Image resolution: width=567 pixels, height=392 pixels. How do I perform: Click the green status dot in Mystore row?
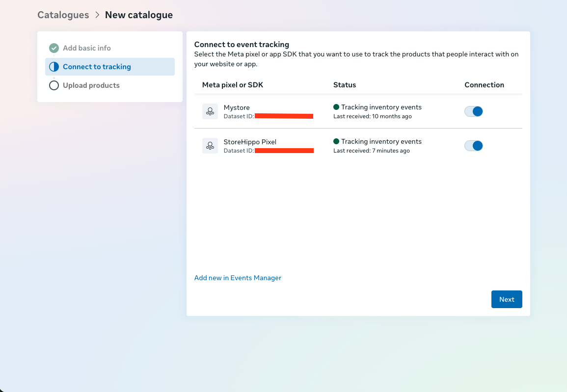point(336,107)
